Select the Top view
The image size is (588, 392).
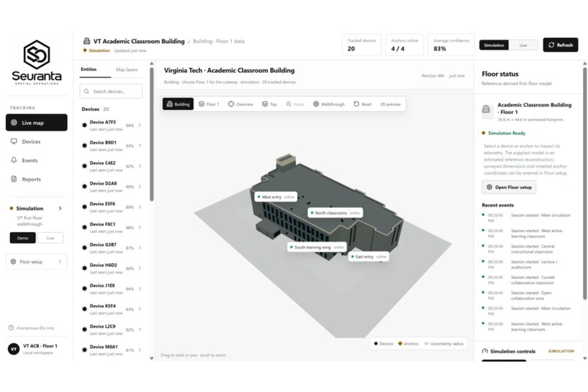click(269, 104)
